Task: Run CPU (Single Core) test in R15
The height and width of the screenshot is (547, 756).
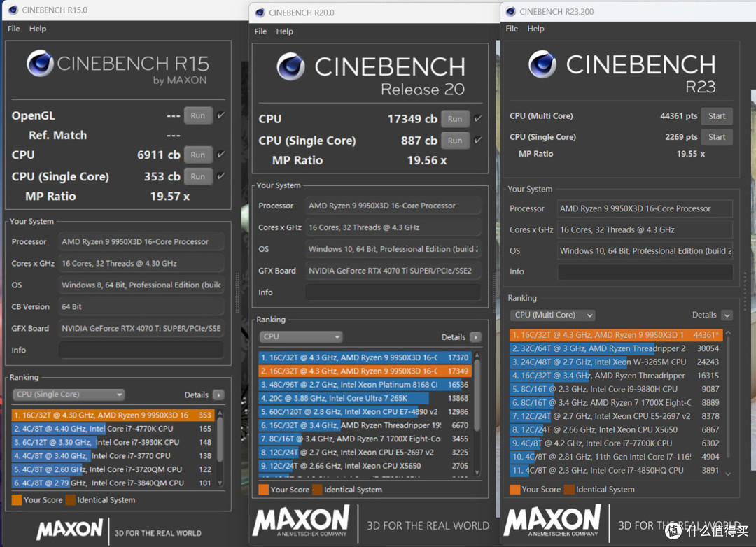Action: tap(197, 176)
